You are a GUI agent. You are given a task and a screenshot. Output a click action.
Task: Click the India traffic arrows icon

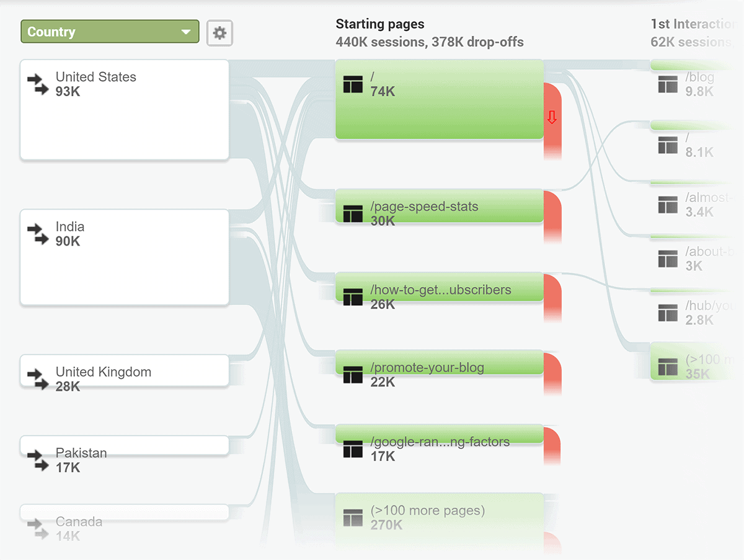[x=38, y=234]
